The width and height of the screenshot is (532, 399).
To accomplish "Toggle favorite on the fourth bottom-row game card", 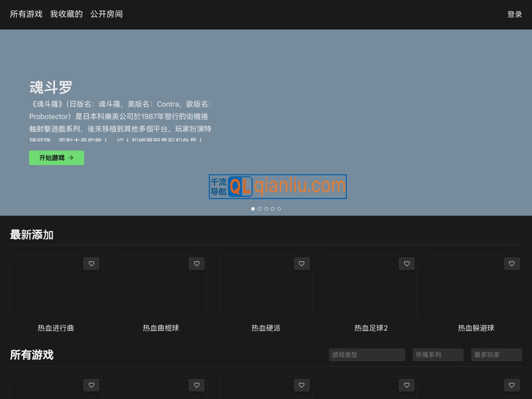I will tap(406, 385).
